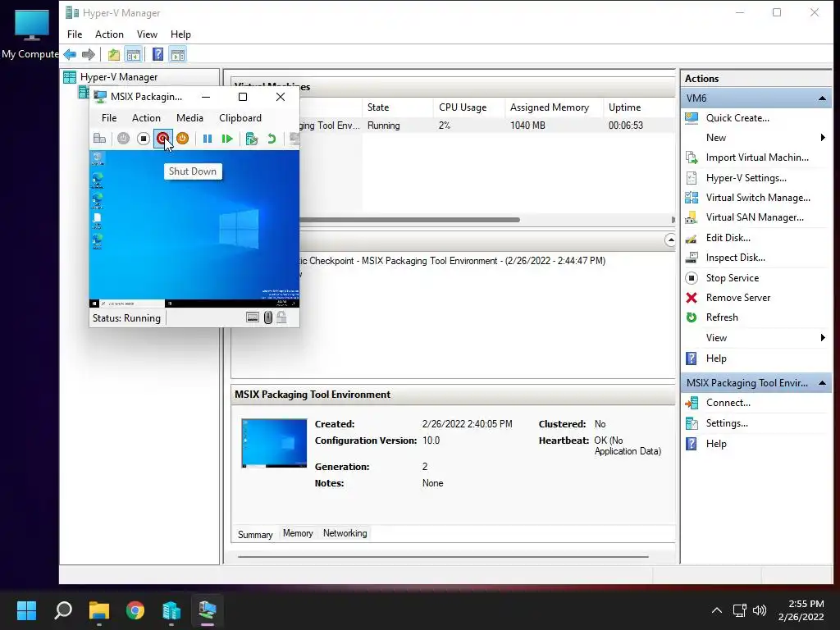Collapse VM6 actions section

(822, 98)
